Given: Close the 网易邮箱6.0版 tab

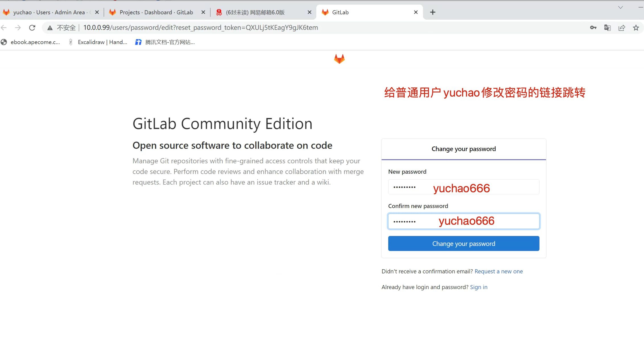Looking at the screenshot, I should (309, 12).
